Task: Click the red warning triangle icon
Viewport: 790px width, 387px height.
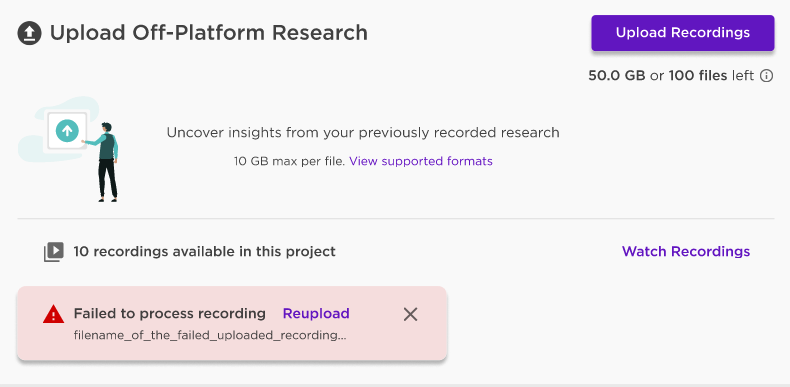Action: [x=53, y=315]
